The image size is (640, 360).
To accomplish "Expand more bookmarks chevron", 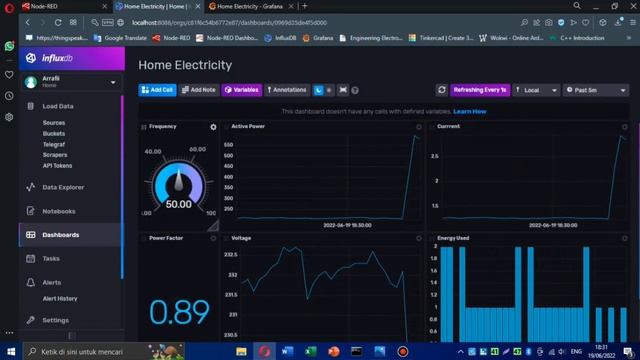I will click(629, 38).
